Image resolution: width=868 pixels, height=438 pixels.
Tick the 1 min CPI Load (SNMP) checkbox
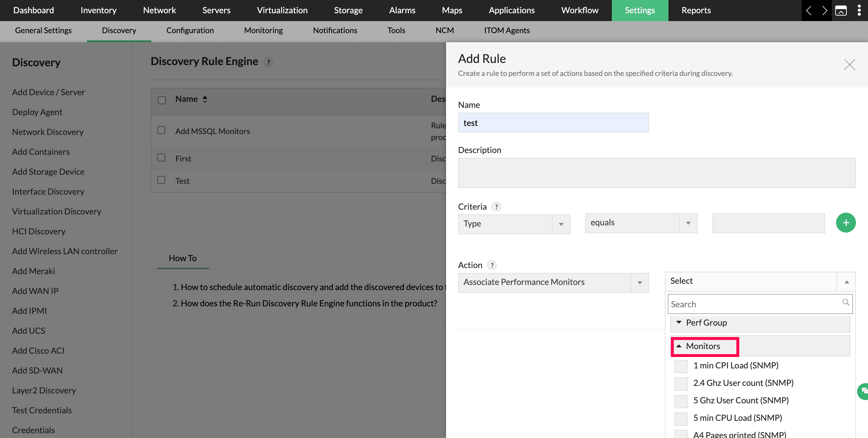[681, 366]
